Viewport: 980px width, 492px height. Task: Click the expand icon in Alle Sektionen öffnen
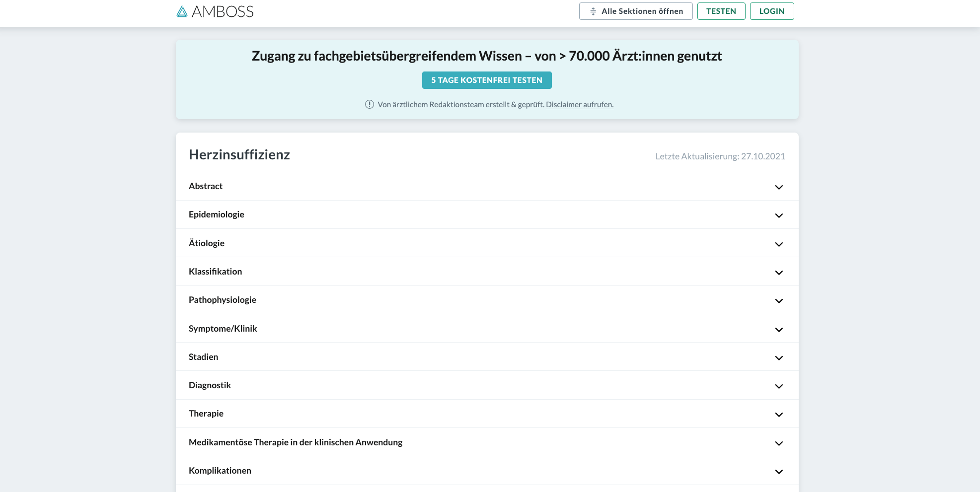coord(593,11)
